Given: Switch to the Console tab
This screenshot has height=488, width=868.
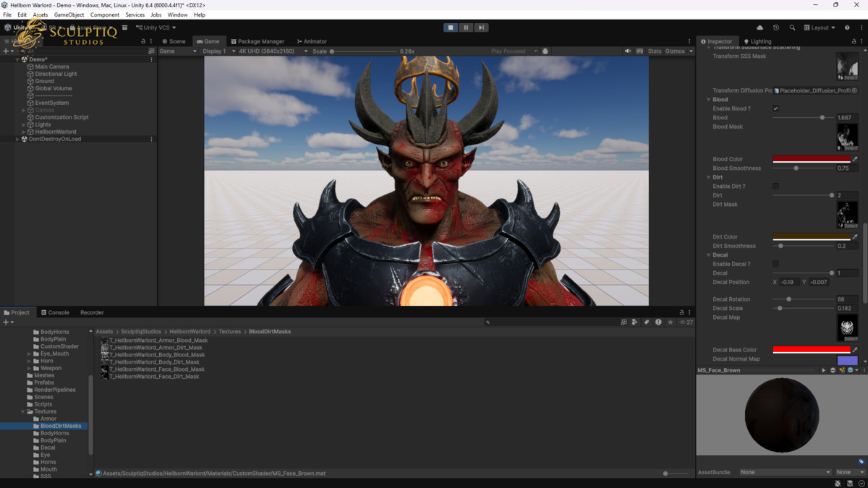Looking at the screenshot, I should point(55,312).
